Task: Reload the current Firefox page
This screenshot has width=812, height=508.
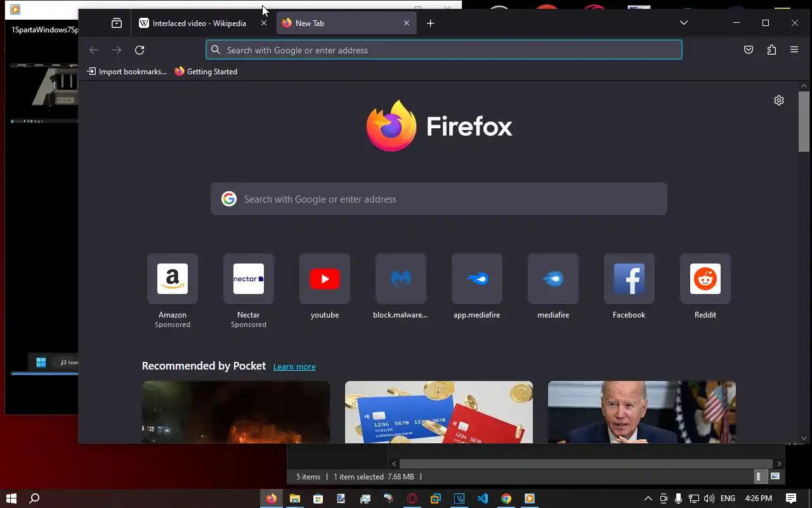Action: 140,50
